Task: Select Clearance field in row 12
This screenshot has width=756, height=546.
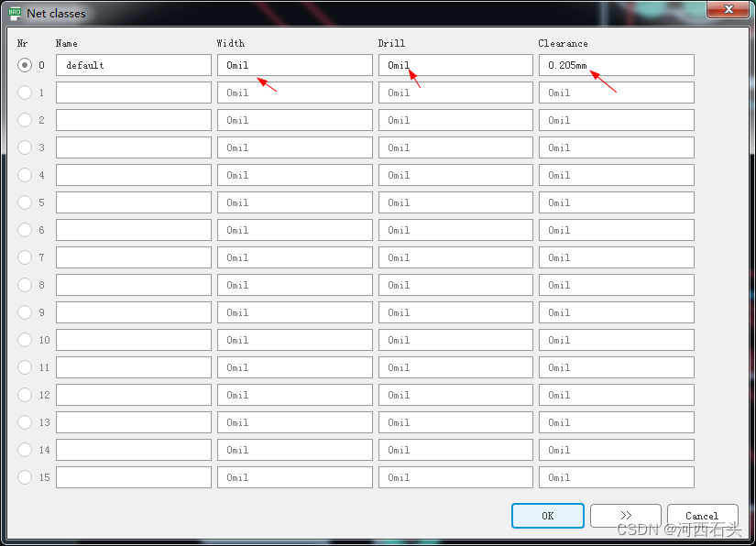Action: point(616,395)
